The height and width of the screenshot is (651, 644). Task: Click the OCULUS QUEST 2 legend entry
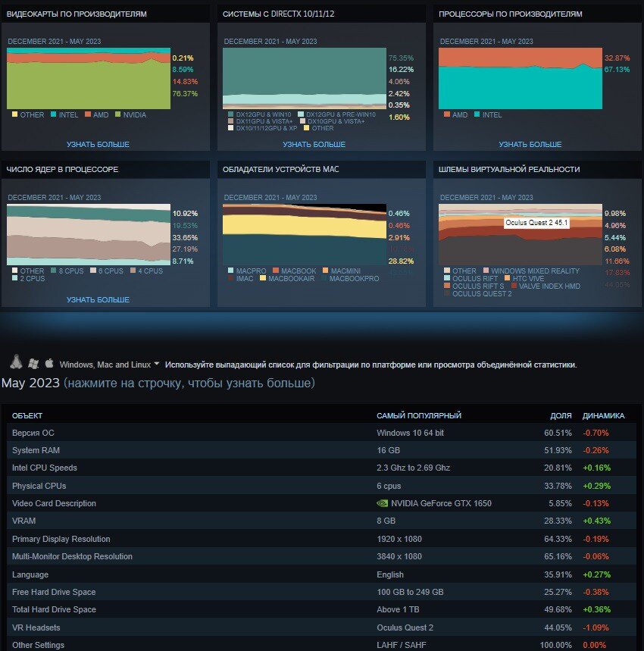pos(482,294)
